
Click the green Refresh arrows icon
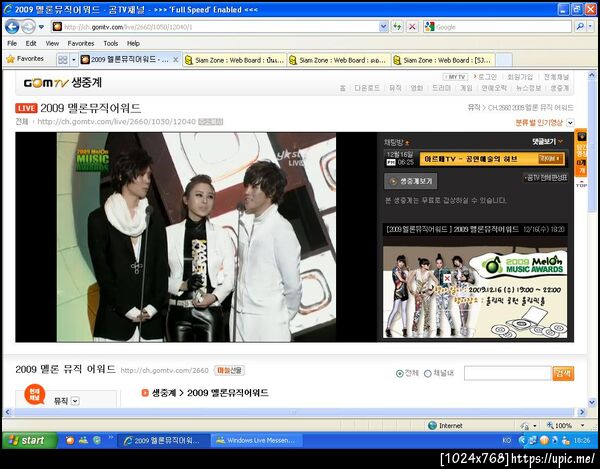pos(397,27)
